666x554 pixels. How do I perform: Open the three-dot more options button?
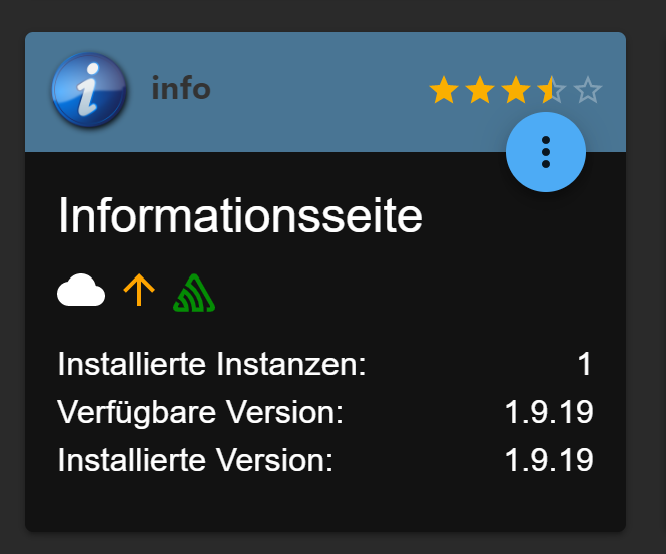545,151
